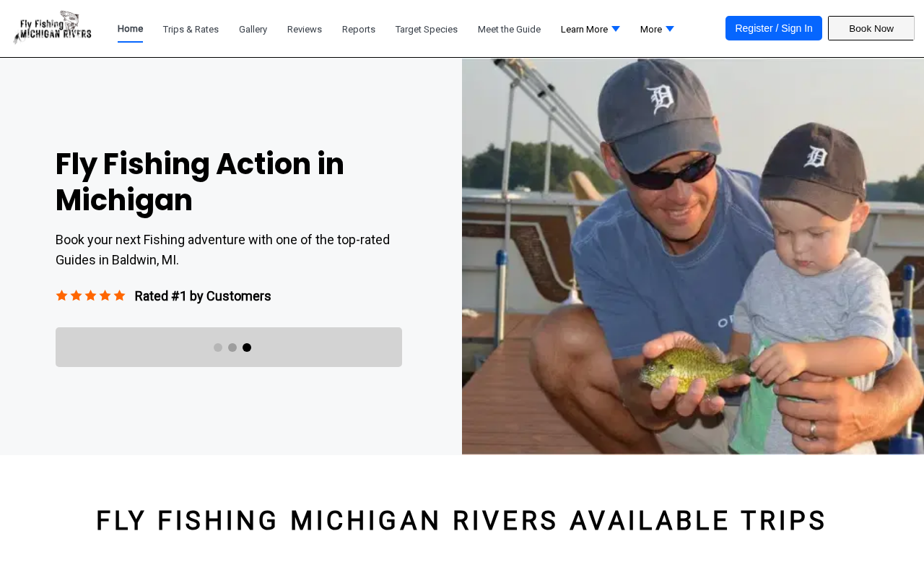Screen dimensions: 924x578
Task: Open the Meet the Guide page
Action: (x=509, y=29)
